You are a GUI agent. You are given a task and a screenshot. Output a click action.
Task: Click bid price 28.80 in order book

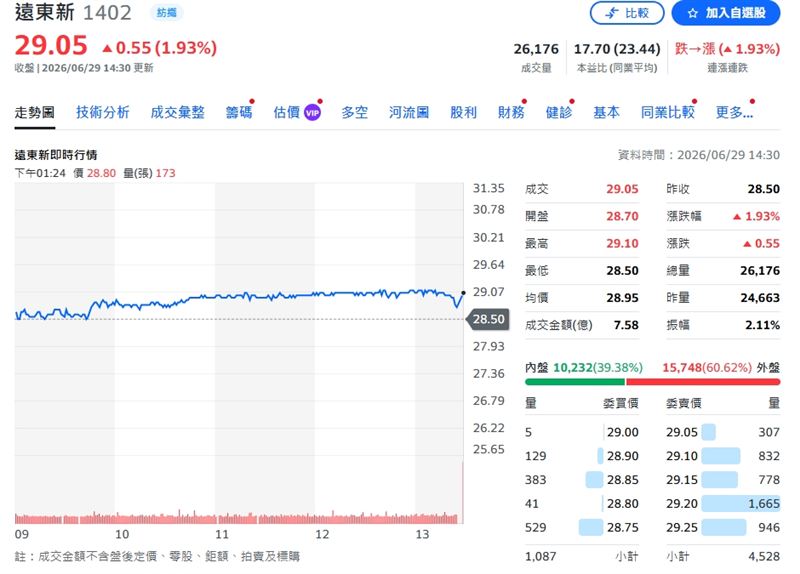[622, 504]
